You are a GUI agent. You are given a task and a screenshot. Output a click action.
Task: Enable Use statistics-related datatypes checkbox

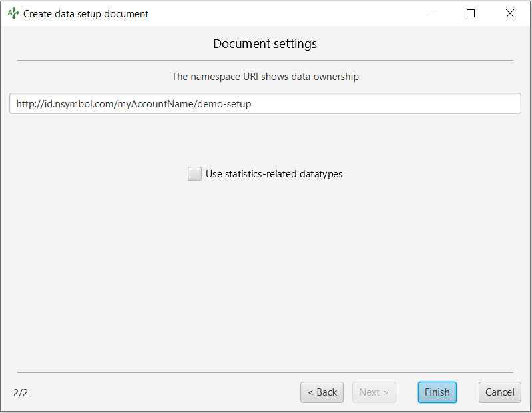click(x=194, y=173)
